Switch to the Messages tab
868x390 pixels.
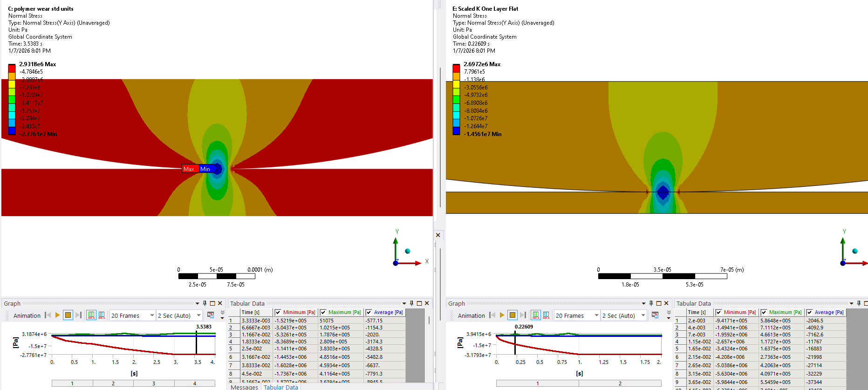tap(244, 387)
